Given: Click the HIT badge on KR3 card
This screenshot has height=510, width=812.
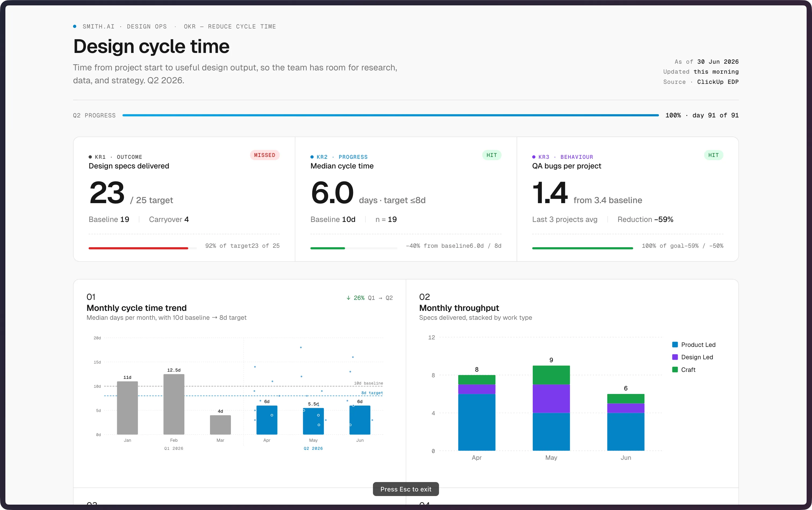Looking at the screenshot, I should (713, 155).
